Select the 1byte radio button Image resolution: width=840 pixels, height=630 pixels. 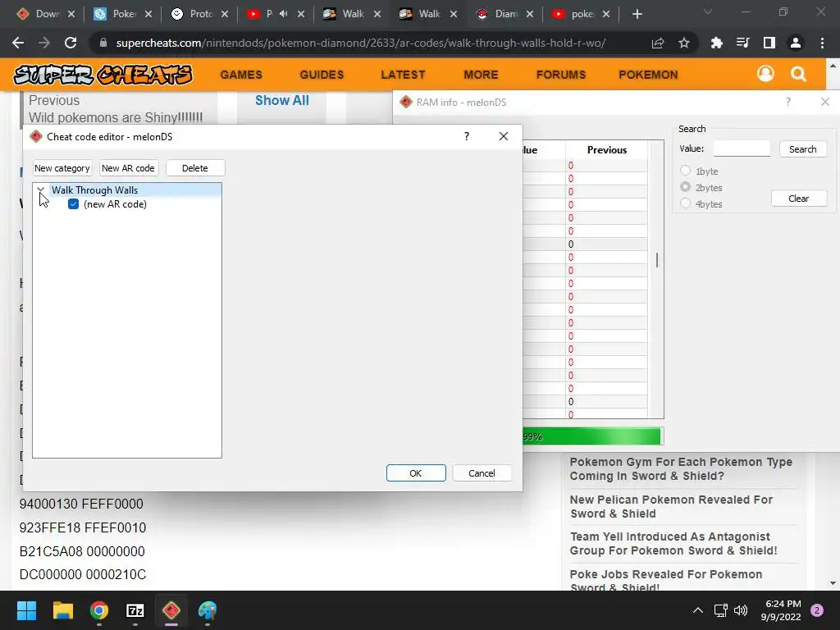click(x=685, y=171)
